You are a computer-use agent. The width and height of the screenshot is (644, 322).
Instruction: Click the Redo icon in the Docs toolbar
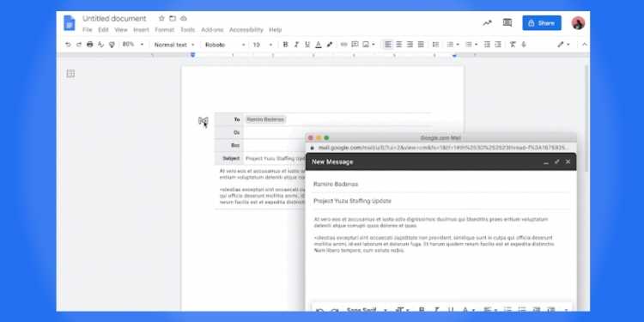click(79, 45)
